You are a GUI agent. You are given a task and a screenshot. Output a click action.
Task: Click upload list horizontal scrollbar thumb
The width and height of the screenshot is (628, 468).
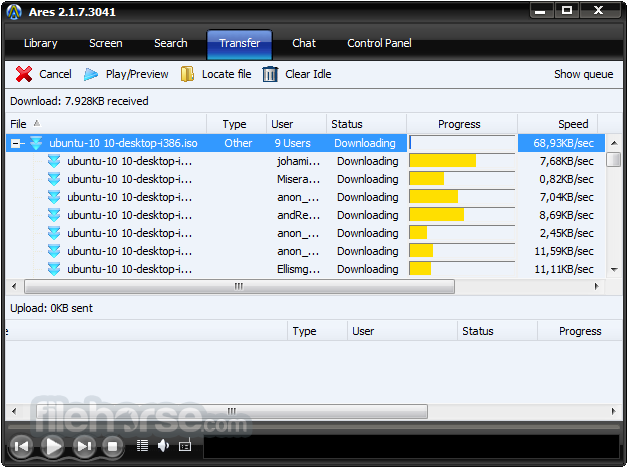point(231,411)
